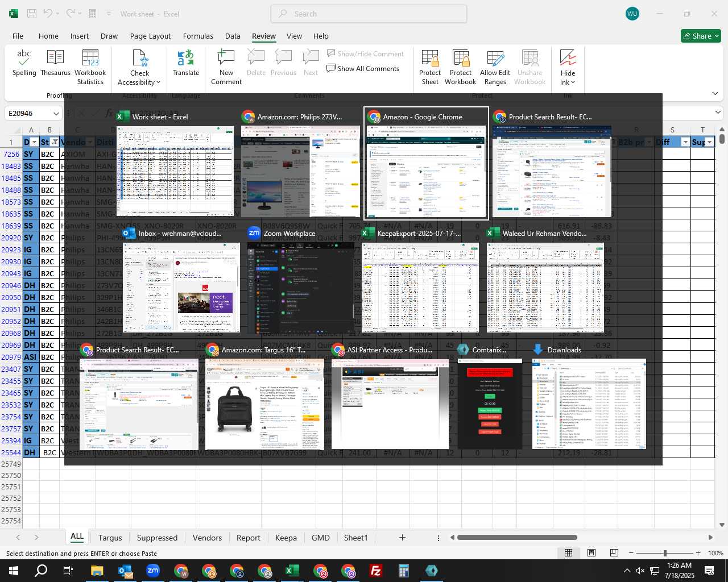Open the File menu
The width and height of the screenshot is (728, 582).
click(18, 36)
